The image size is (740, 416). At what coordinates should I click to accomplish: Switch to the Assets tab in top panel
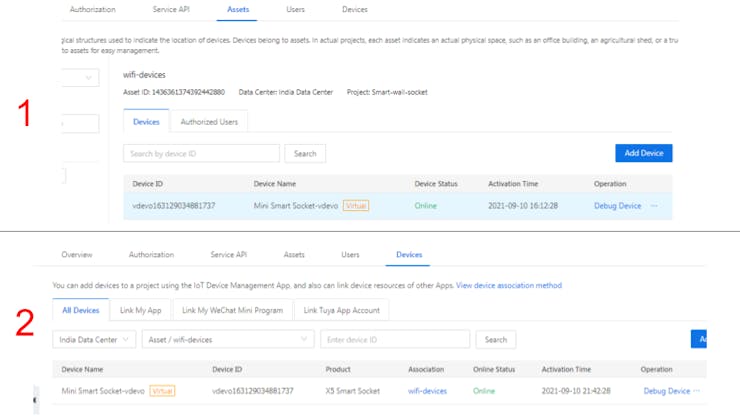tap(238, 10)
